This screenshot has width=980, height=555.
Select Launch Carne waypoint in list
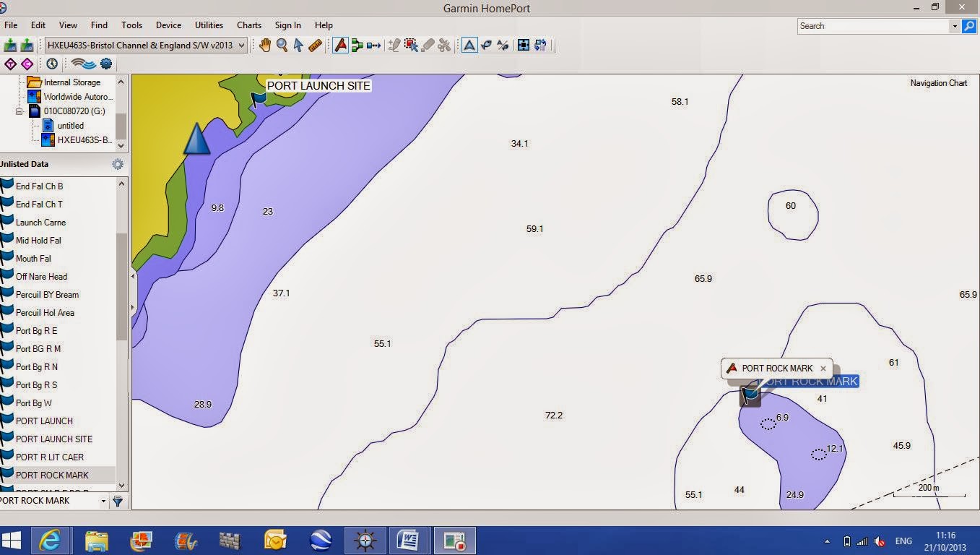(x=40, y=223)
